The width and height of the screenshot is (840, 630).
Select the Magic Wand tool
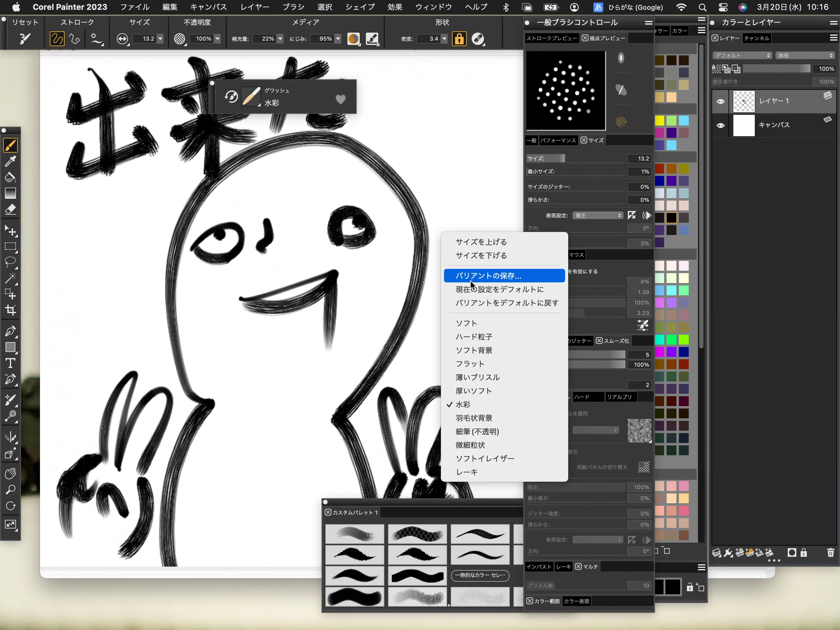(x=10, y=278)
